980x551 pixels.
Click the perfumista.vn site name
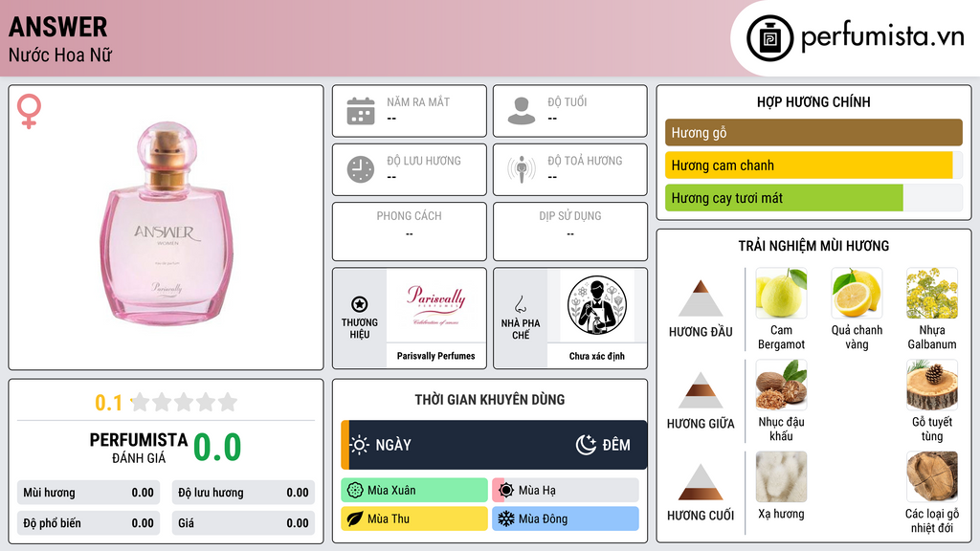(x=882, y=37)
